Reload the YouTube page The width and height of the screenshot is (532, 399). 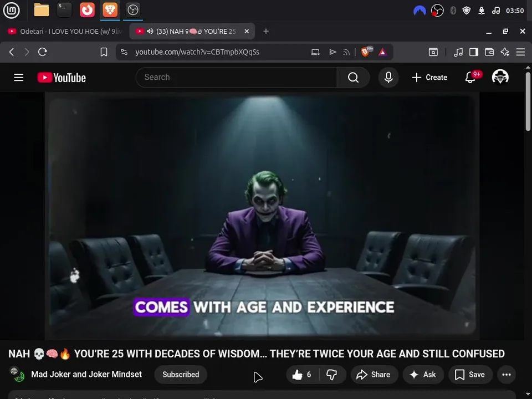(43, 52)
